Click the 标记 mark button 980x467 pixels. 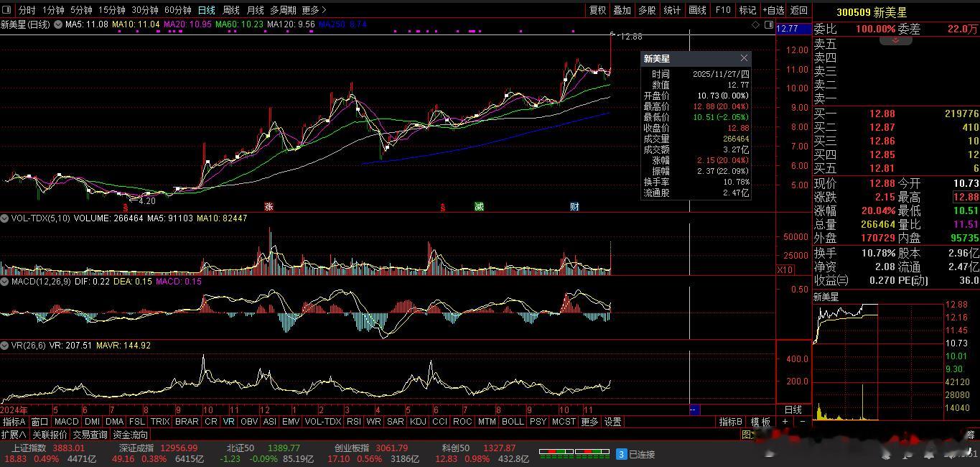pyautogui.click(x=747, y=10)
